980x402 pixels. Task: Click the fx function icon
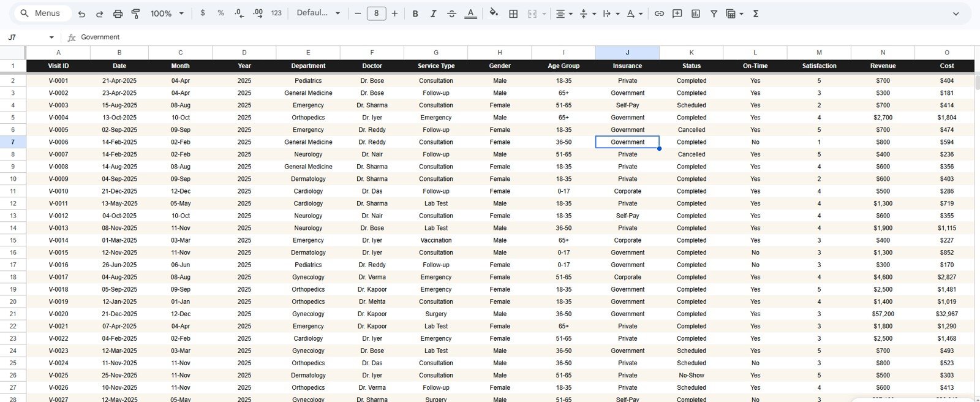72,37
